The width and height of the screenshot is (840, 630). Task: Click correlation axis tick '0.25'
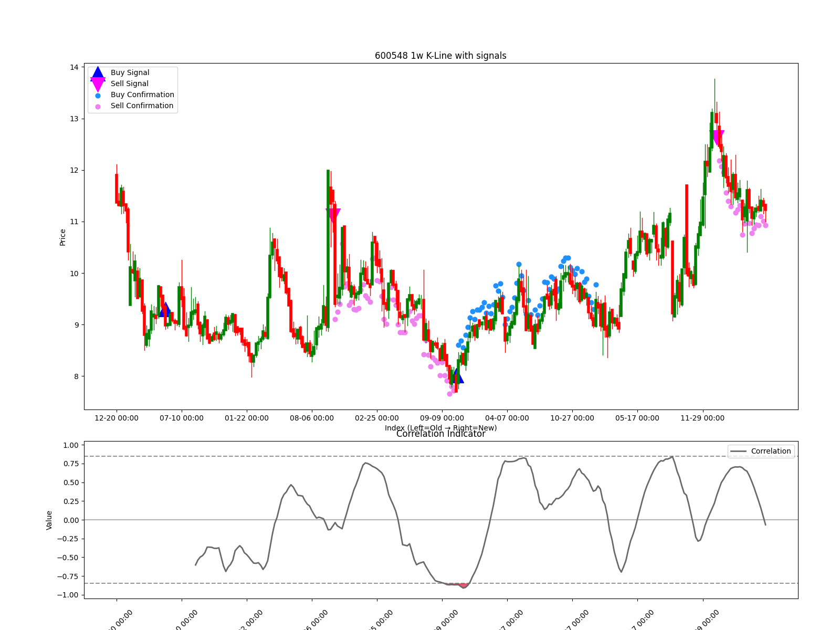tap(70, 501)
